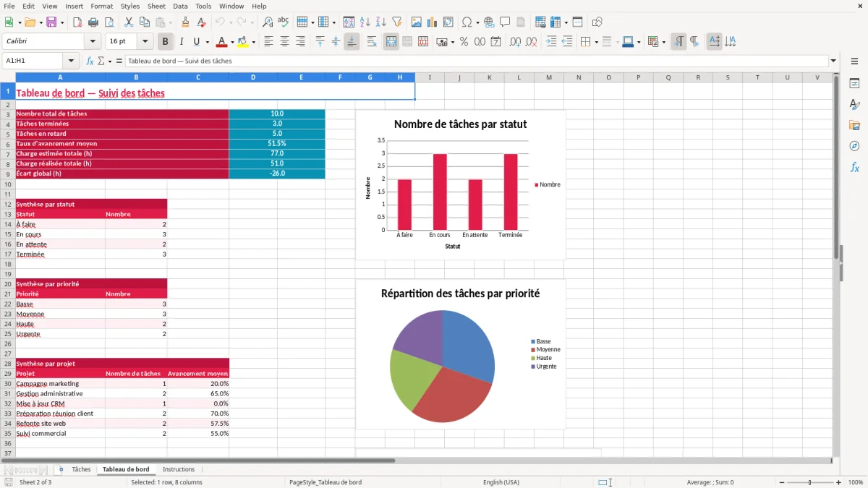
Task: Open Find & Replace
Action: (x=268, y=22)
